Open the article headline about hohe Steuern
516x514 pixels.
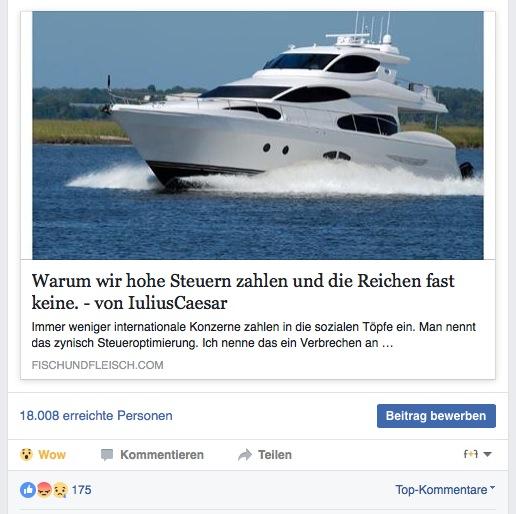click(x=243, y=292)
